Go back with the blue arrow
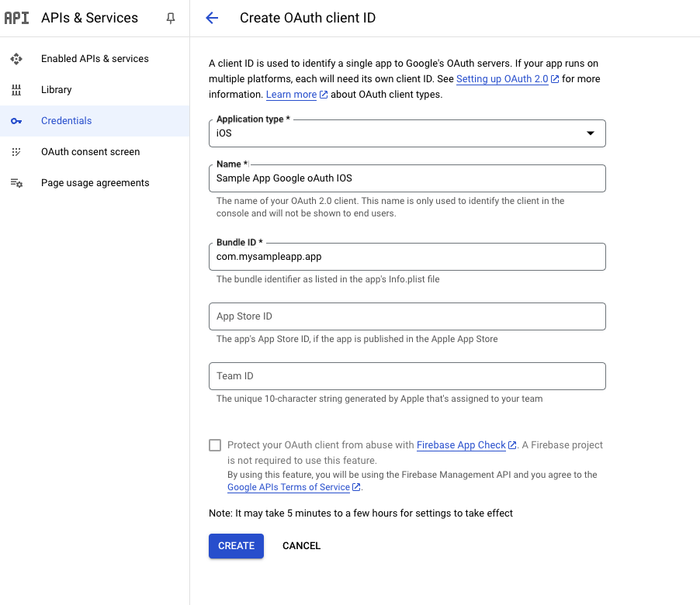This screenshot has width=700, height=605. tap(212, 18)
